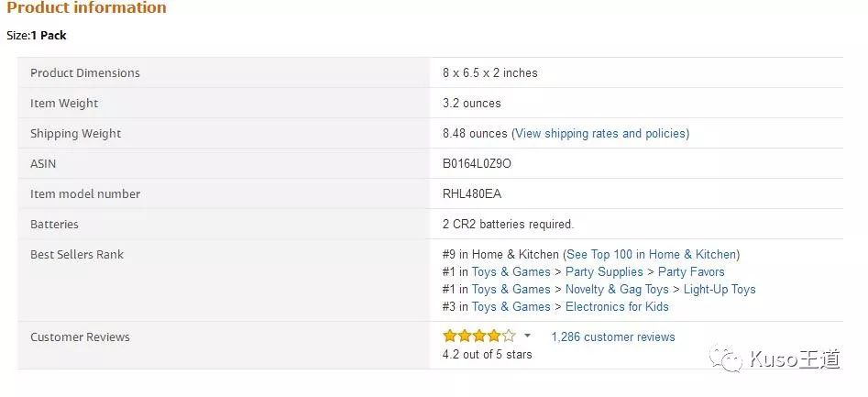Click the ASIN value B0164L0Z9O
The height and width of the screenshot is (397, 868).
[477, 163]
